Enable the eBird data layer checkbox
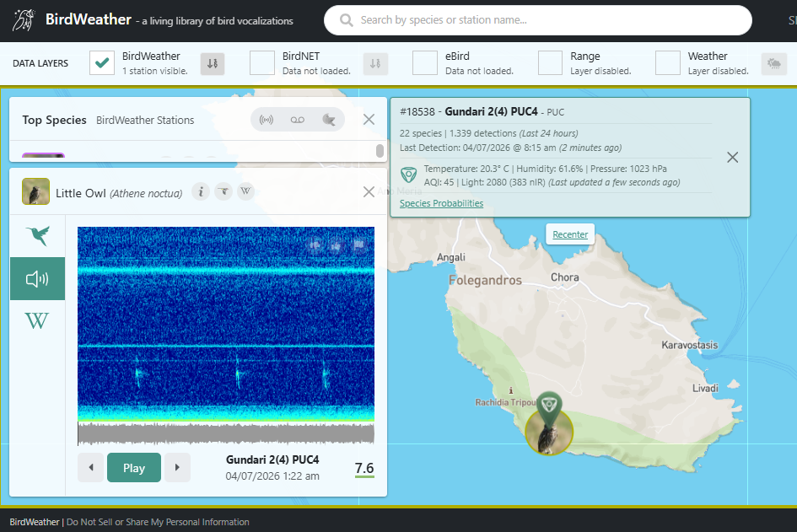Viewport: 797px width, 532px height. [425, 63]
